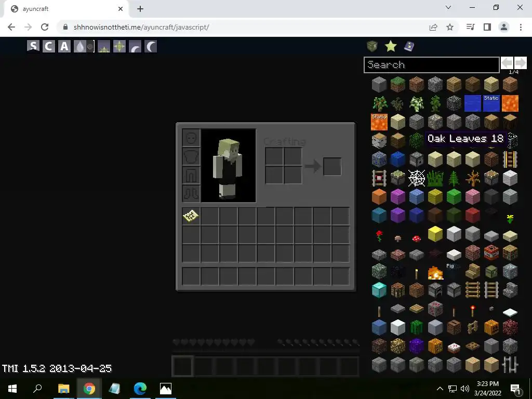Select the diamond block item
The width and height of the screenshot is (532, 399).
click(379, 290)
